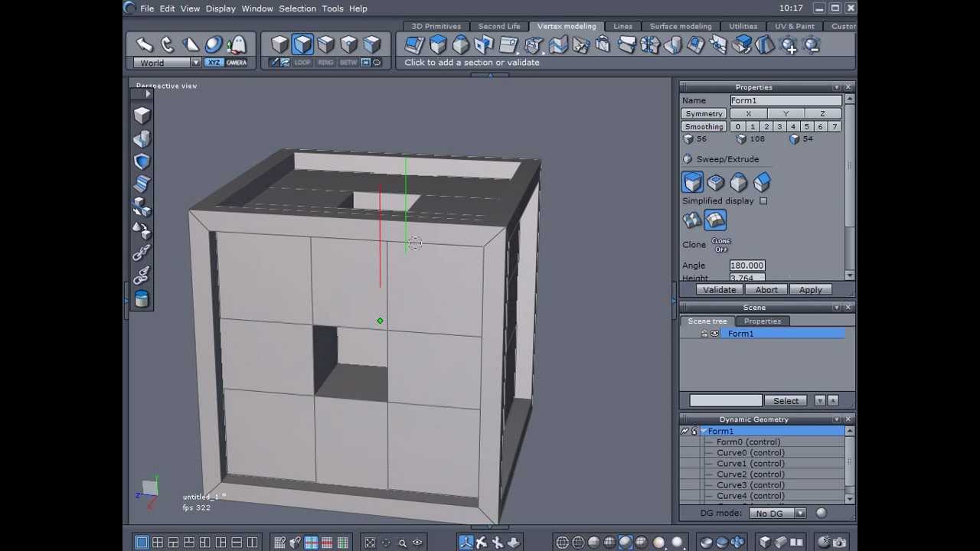Open the Tools menu
Screen dimensions: 980x551
coord(332,8)
